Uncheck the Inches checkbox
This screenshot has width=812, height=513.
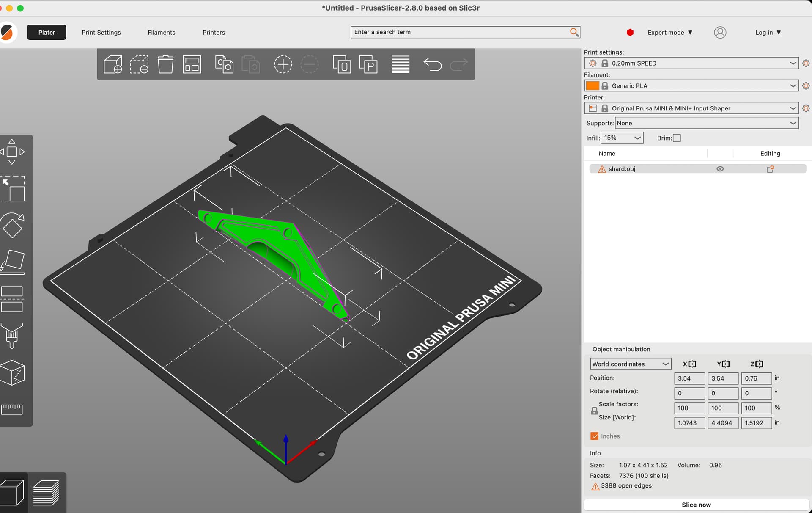click(595, 436)
